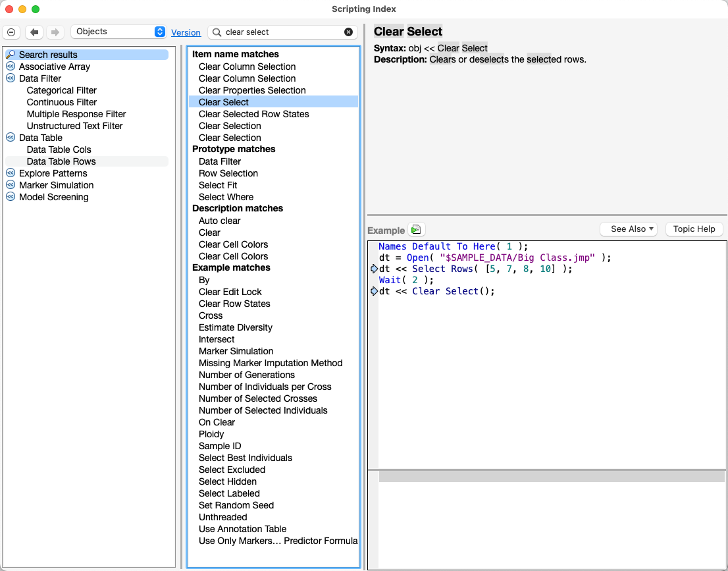
Task: Collapse the Data Table category chevron
Action: (x=10, y=138)
